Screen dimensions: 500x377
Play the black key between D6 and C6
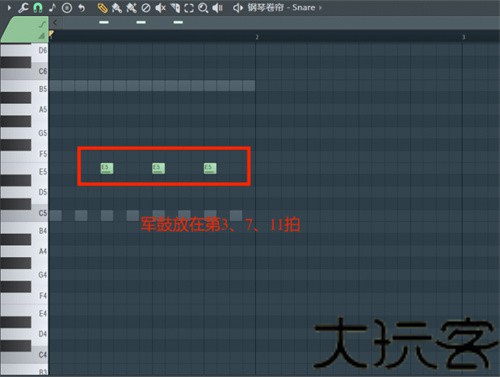pos(15,62)
